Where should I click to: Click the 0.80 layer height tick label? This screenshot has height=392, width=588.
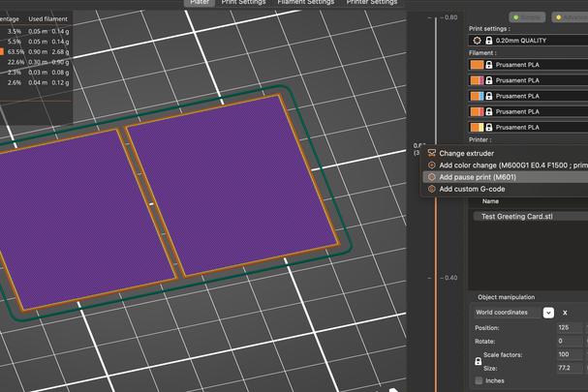point(450,17)
